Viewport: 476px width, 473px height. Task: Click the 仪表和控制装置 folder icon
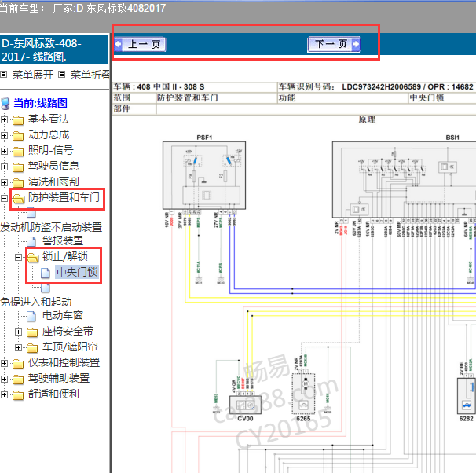18,364
